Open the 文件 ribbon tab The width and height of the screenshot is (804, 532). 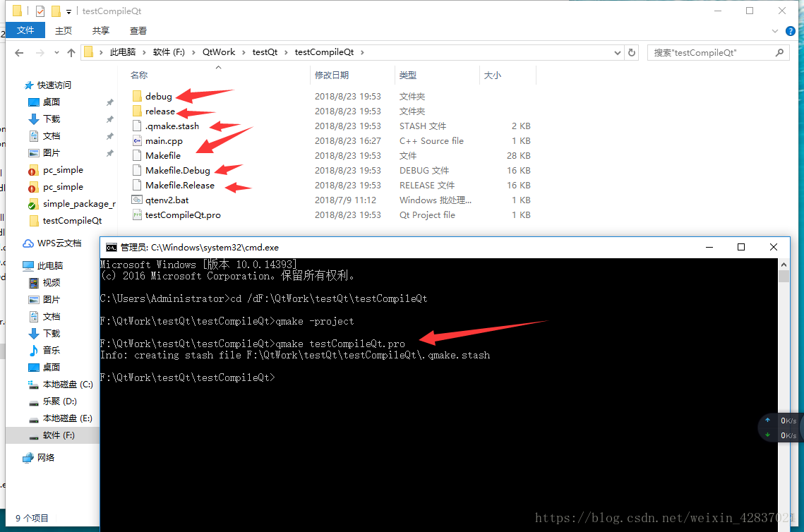(x=25, y=30)
